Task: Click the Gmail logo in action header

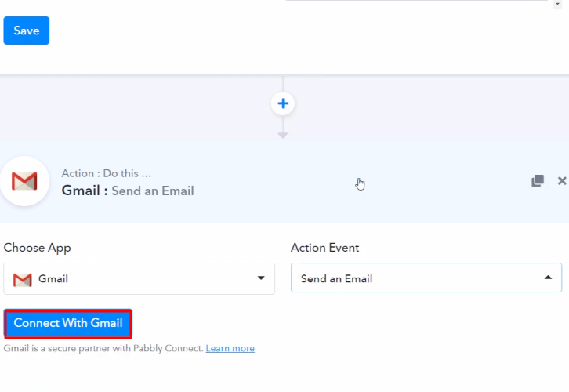Action: point(24,181)
